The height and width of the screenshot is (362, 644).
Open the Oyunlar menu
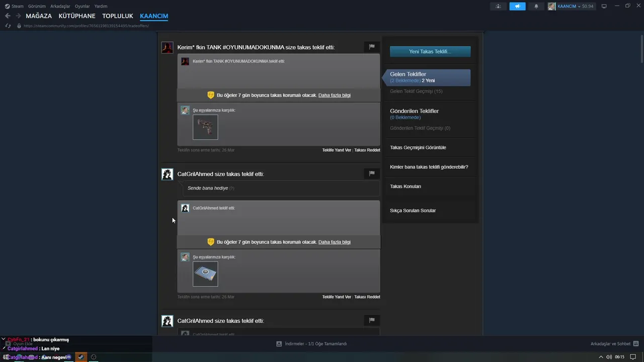tap(83, 6)
